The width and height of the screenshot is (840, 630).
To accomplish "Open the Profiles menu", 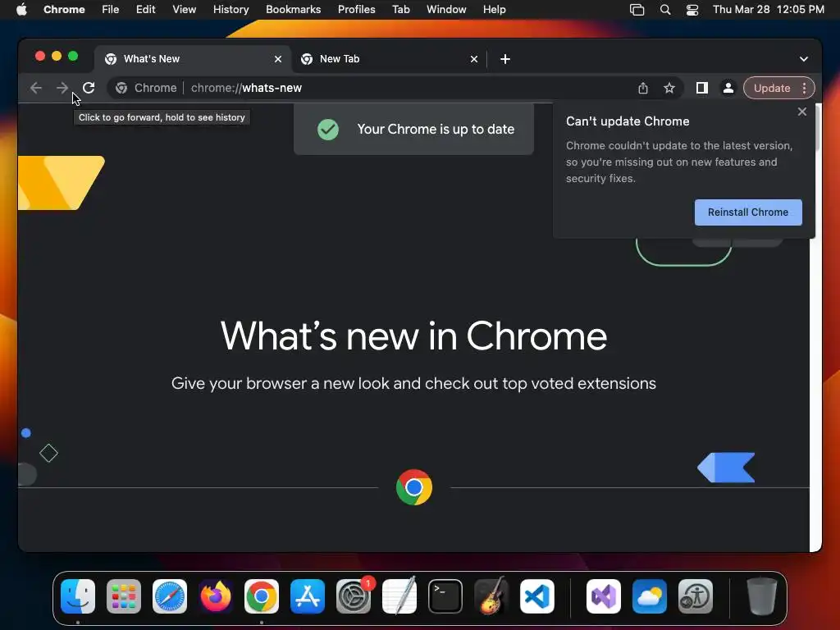I will click(x=356, y=10).
